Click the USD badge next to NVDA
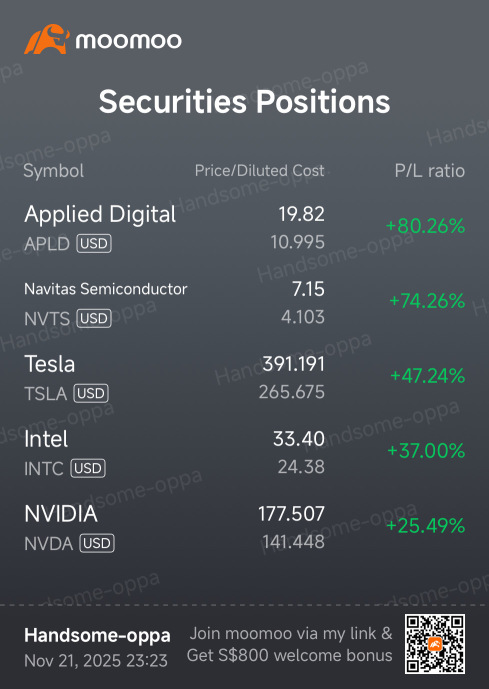 (x=97, y=544)
